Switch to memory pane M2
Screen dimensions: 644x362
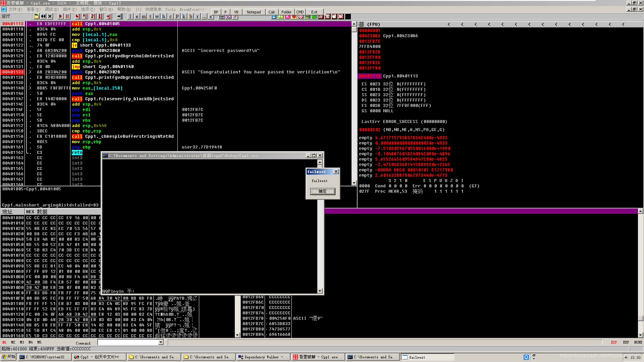pos(13,342)
